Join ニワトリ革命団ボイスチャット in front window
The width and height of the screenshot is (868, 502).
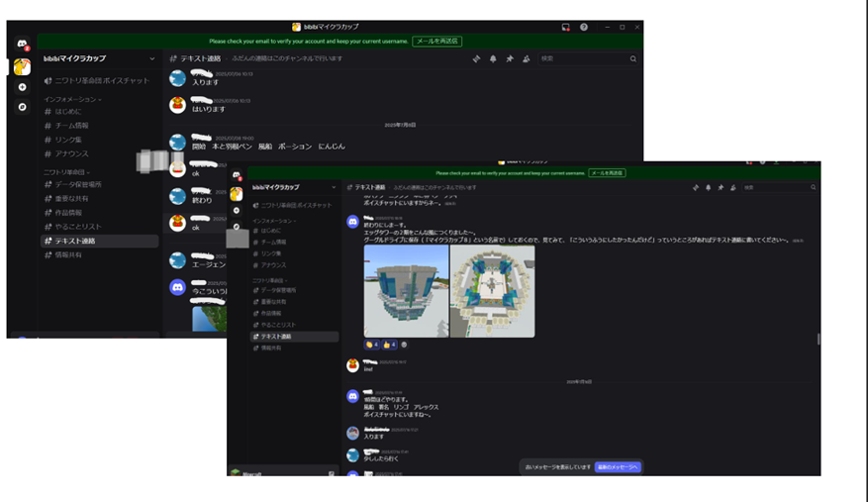click(294, 206)
